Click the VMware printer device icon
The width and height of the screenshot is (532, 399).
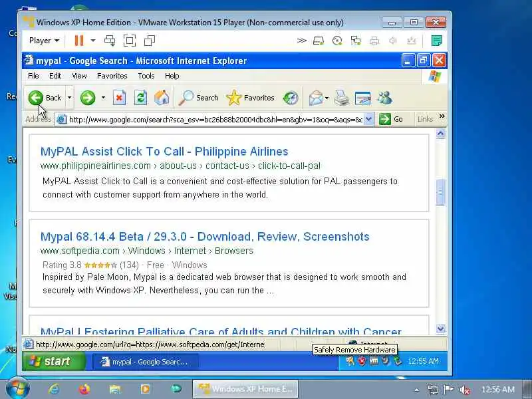[374, 41]
